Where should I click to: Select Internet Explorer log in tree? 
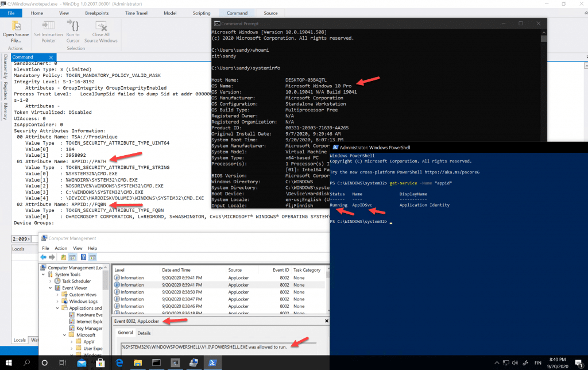86,322
